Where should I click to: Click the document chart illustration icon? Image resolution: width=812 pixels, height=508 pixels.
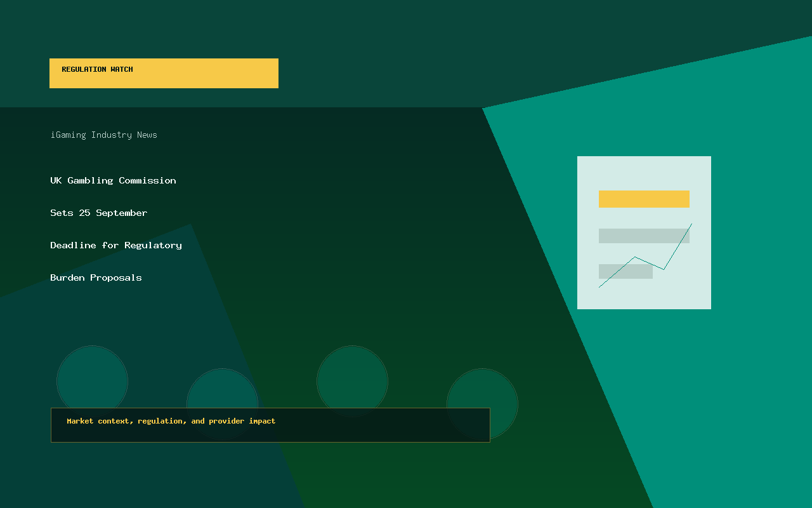point(644,232)
